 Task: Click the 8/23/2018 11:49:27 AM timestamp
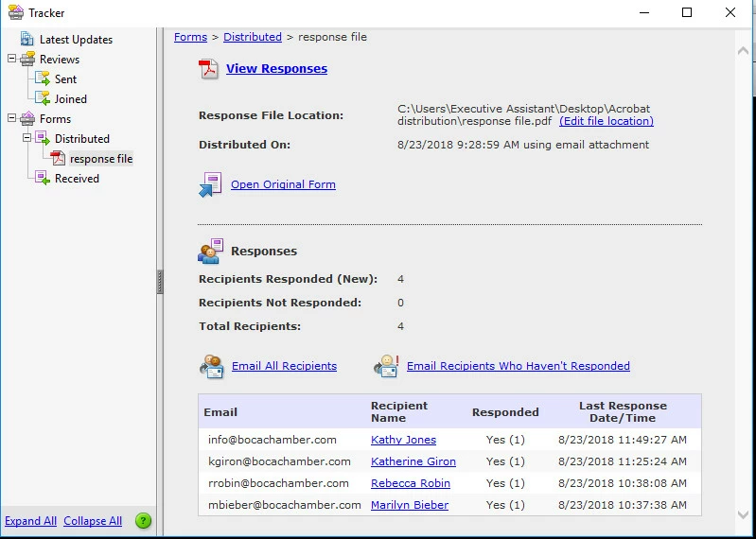coord(623,440)
